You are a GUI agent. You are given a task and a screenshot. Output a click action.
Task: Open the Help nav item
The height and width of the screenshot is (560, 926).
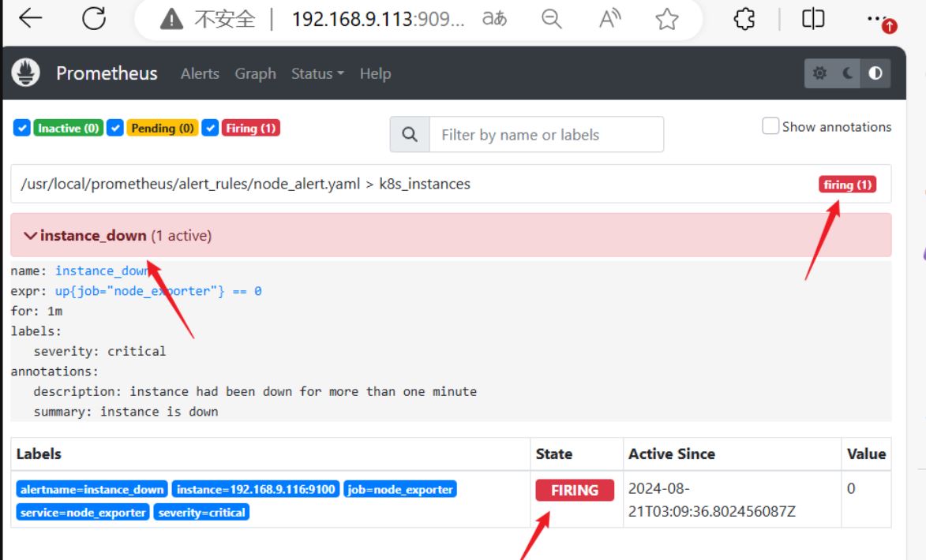click(375, 74)
